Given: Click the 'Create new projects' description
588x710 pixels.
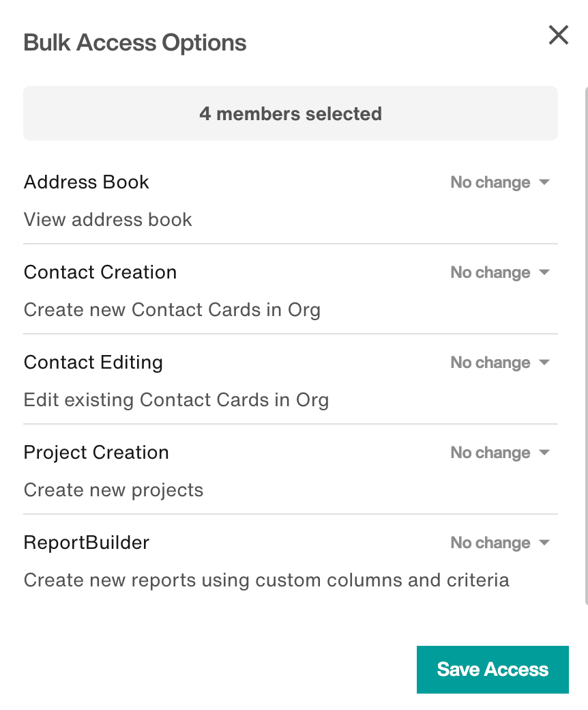Looking at the screenshot, I should (113, 490).
